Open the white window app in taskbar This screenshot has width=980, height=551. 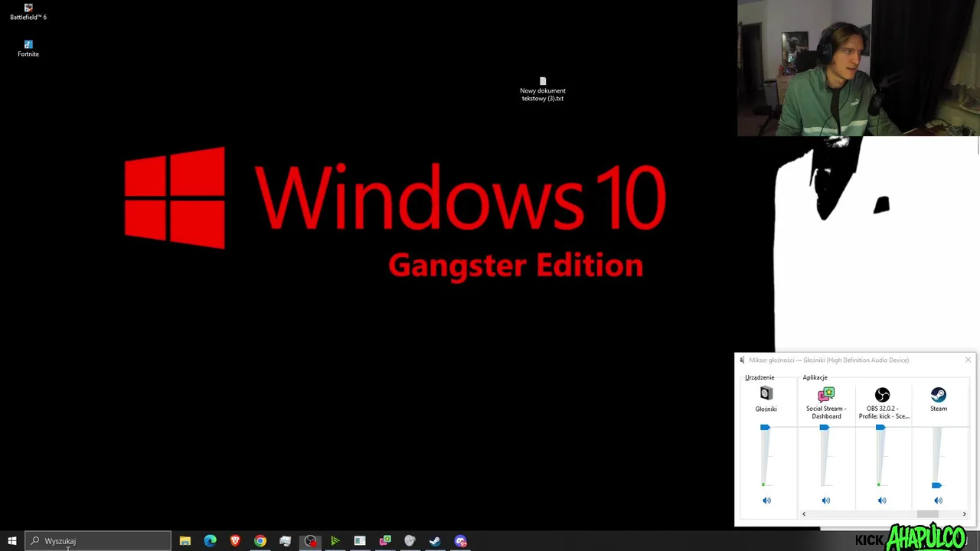(x=360, y=541)
